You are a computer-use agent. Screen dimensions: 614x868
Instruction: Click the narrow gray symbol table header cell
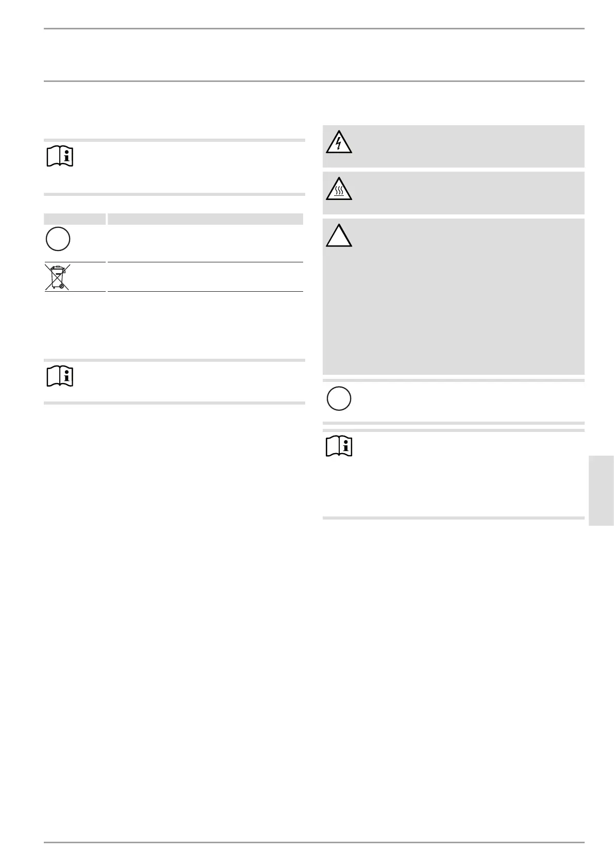pos(75,219)
